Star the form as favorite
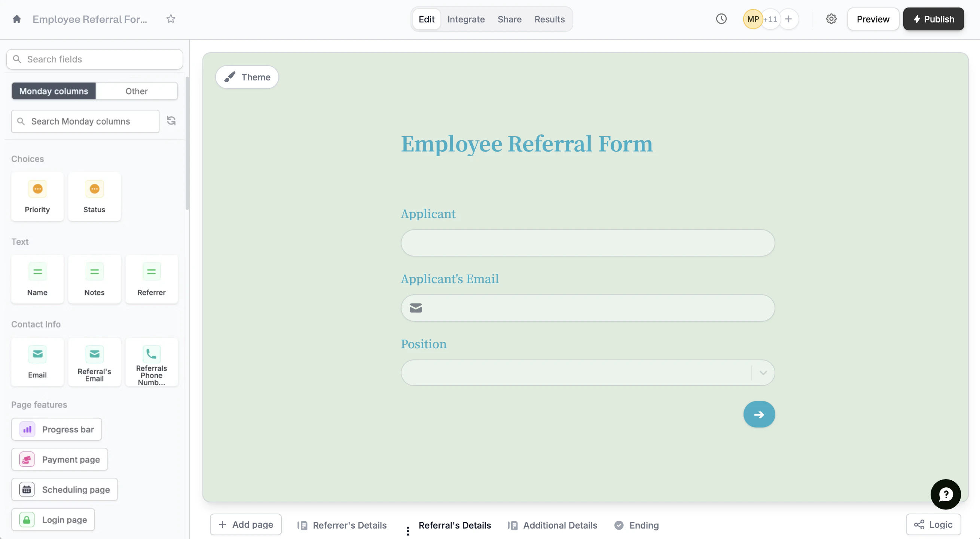The width and height of the screenshot is (980, 539). 171,19
